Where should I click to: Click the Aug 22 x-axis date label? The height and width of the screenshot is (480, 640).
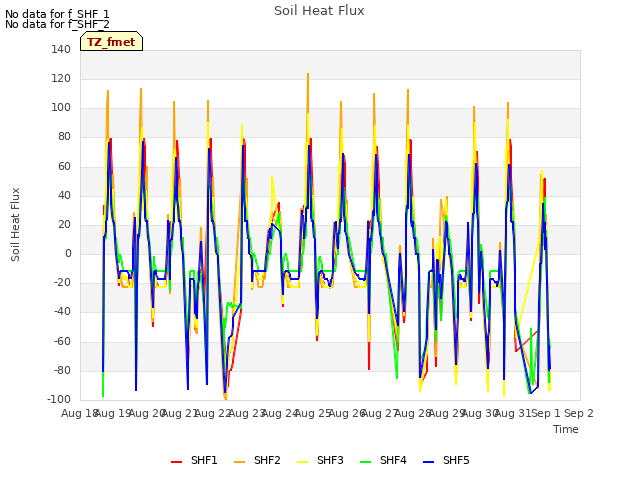tap(213, 413)
